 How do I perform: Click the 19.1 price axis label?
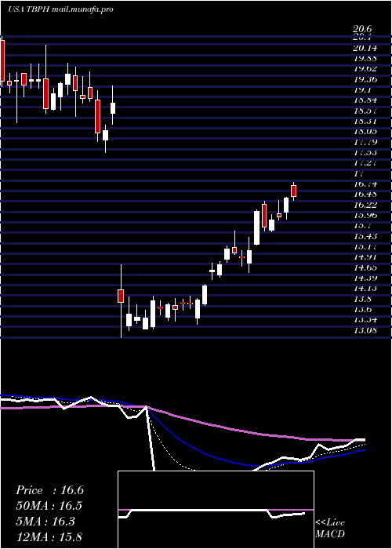[x=362, y=89]
